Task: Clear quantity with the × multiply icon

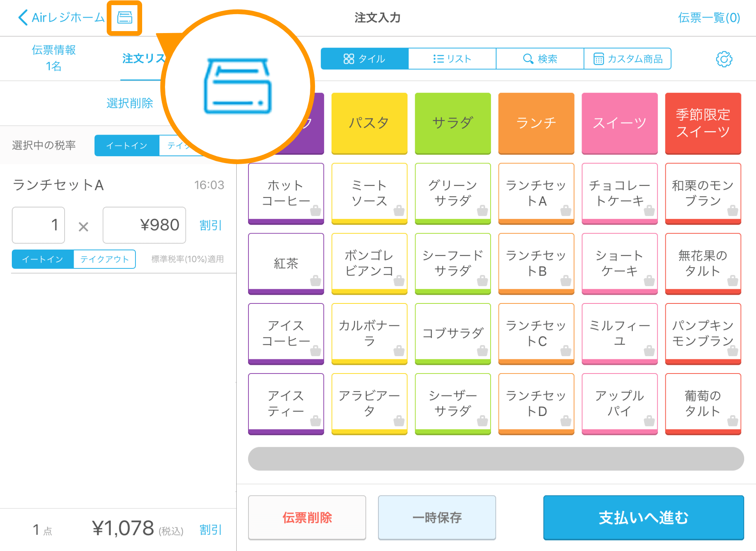Action: click(x=83, y=226)
